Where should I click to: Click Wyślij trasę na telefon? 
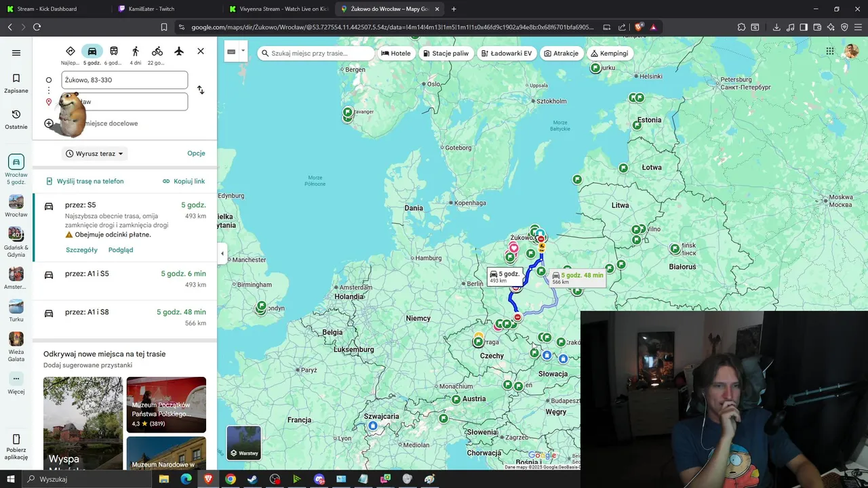click(x=85, y=182)
